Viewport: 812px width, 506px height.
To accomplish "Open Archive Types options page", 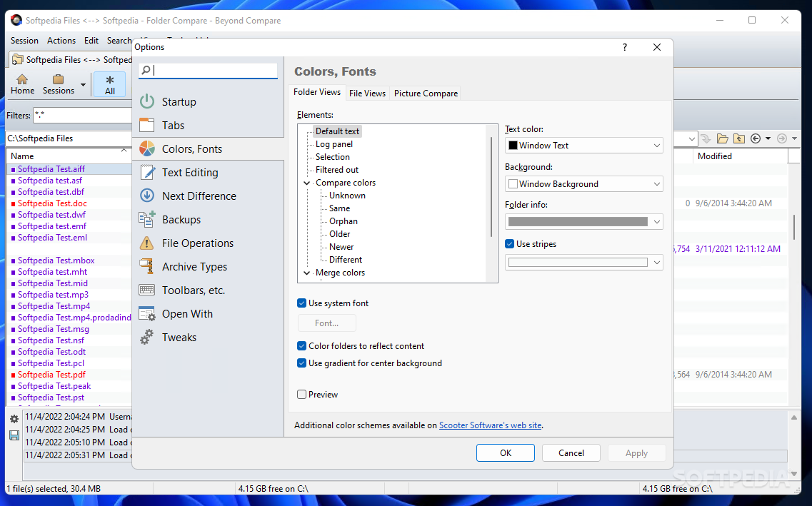I will click(194, 266).
